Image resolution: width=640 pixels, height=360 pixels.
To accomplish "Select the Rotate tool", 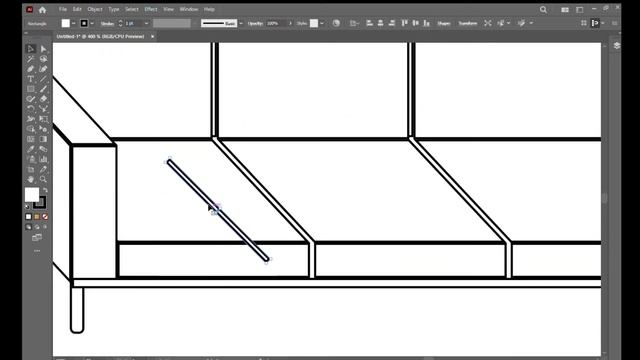I will 31,109.
